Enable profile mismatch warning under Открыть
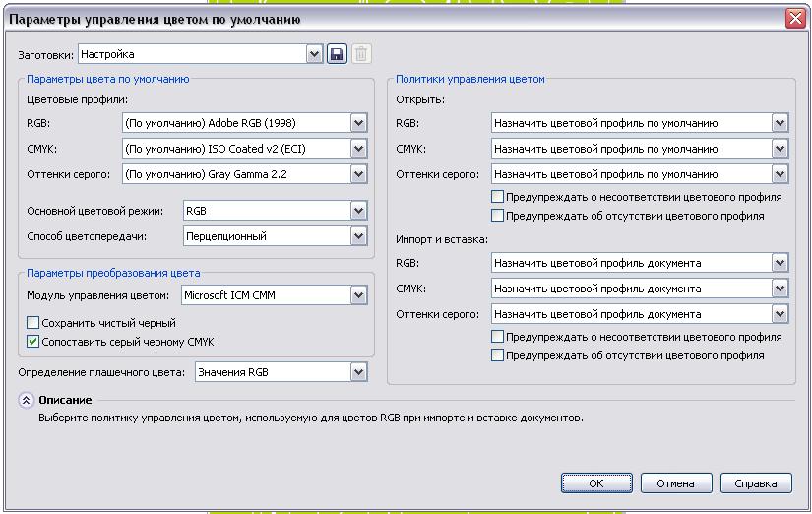The width and height of the screenshot is (812, 514). point(497,197)
